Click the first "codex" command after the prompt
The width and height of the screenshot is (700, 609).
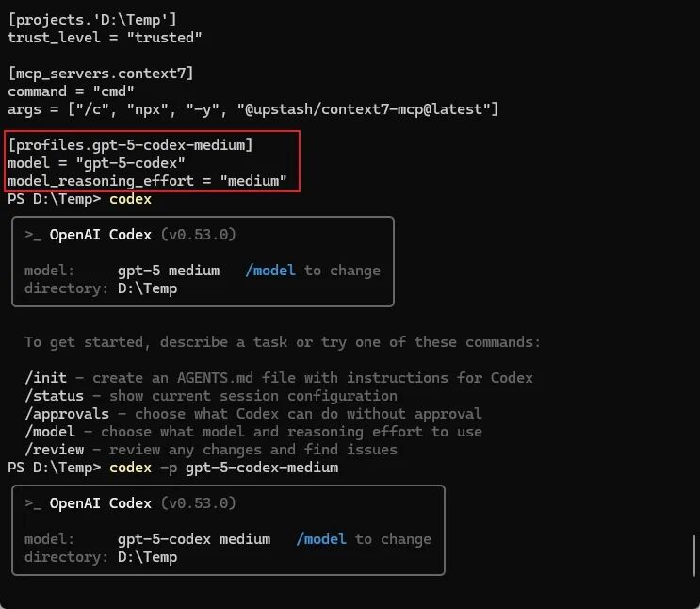click(130, 199)
